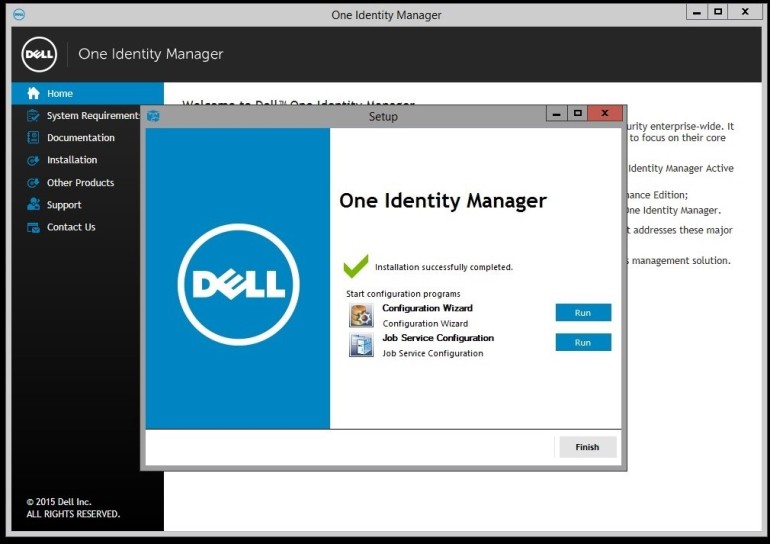Viewport: 770px width, 544px height.
Task: Click the Installation sidebar icon
Action: pyautogui.click(x=33, y=160)
